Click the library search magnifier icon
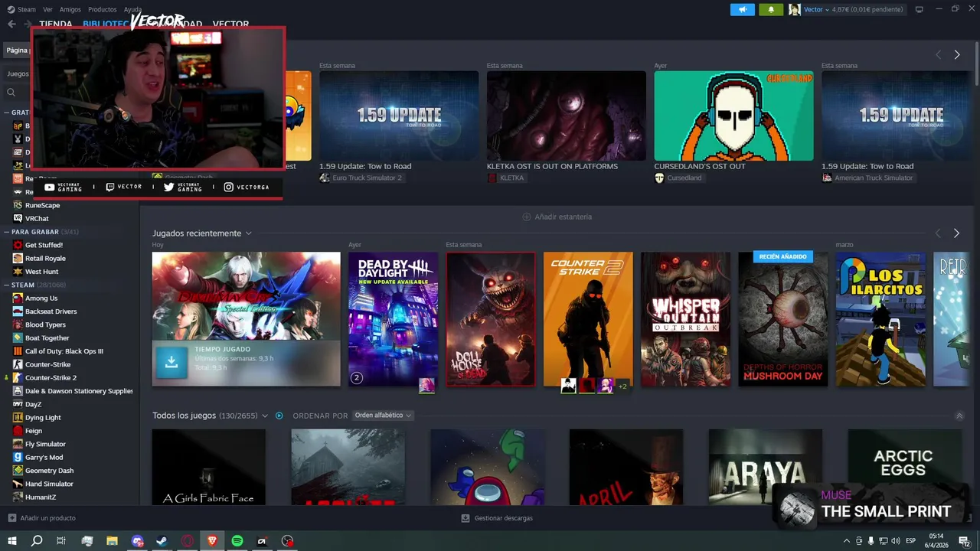This screenshot has width=980, height=551. (x=11, y=93)
